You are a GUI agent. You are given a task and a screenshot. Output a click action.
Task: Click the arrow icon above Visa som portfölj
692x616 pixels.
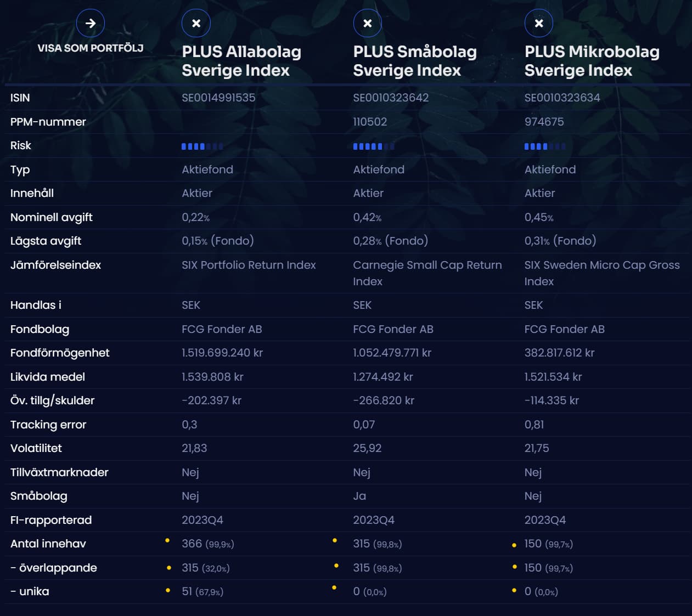(91, 23)
